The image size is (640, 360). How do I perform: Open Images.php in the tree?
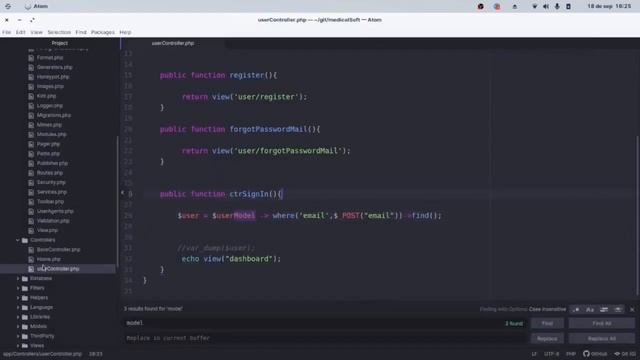point(50,87)
